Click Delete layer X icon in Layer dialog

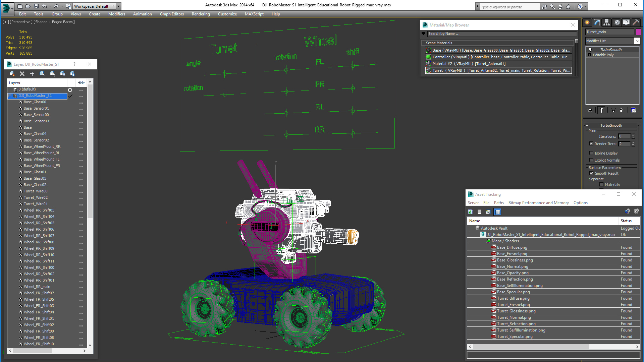click(22, 74)
